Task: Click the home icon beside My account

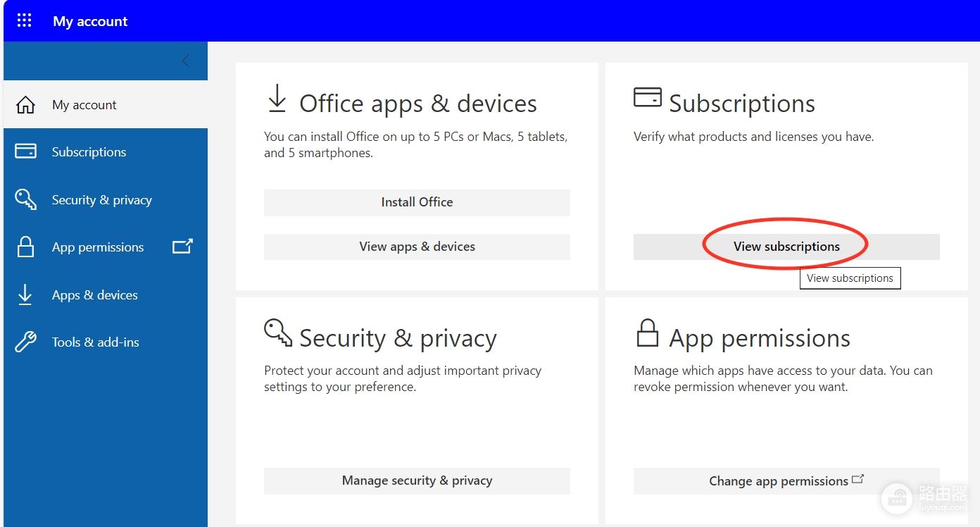Action: [x=25, y=105]
